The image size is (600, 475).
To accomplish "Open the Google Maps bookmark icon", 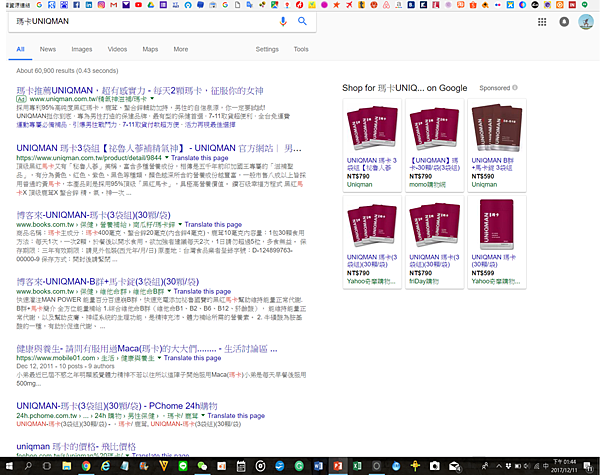I will [x=274, y=5].
